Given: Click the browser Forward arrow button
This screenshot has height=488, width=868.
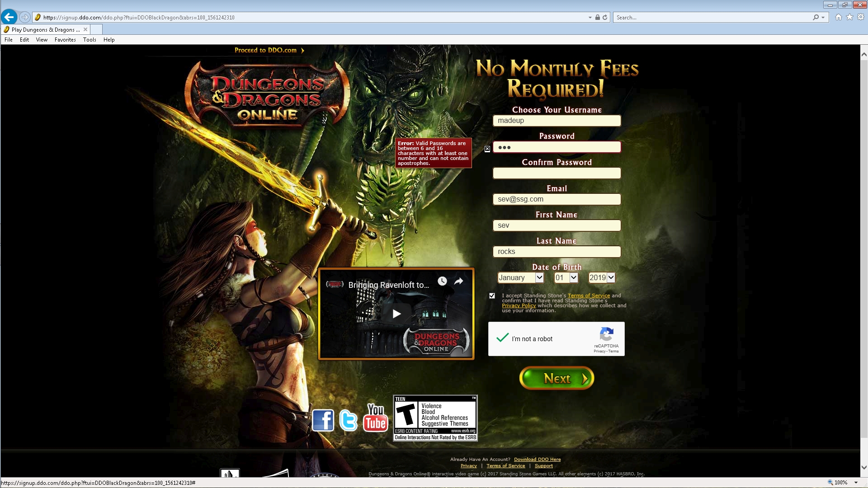Looking at the screenshot, I should point(25,17).
